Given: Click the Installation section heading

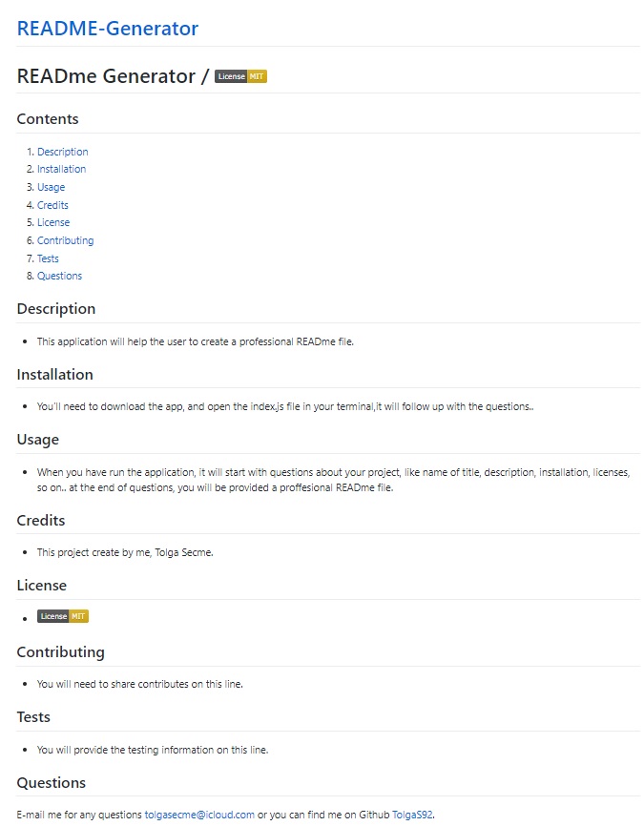Looking at the screenshot, I should coord(55,375).
